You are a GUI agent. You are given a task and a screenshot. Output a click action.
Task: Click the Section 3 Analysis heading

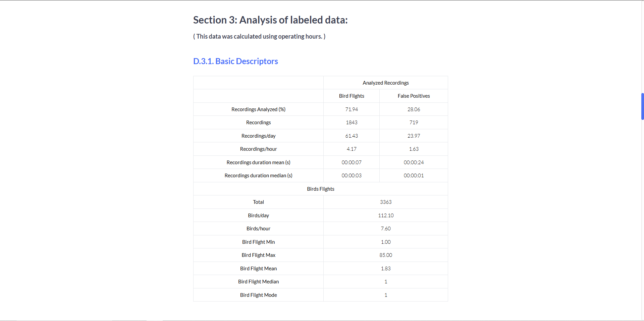[270, 20]
